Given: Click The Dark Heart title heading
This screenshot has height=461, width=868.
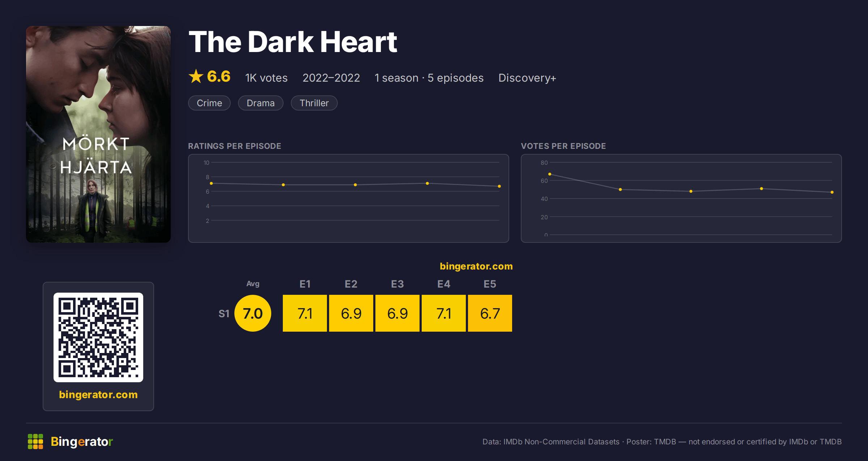Looking at the screenshot, I should (x=293, y=42).
